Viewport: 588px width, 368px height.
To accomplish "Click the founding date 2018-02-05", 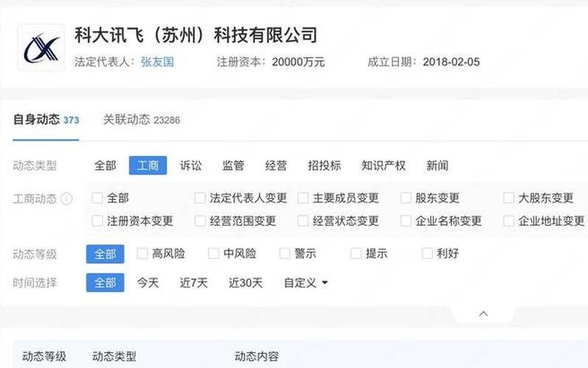I will (x=451, y=62).
